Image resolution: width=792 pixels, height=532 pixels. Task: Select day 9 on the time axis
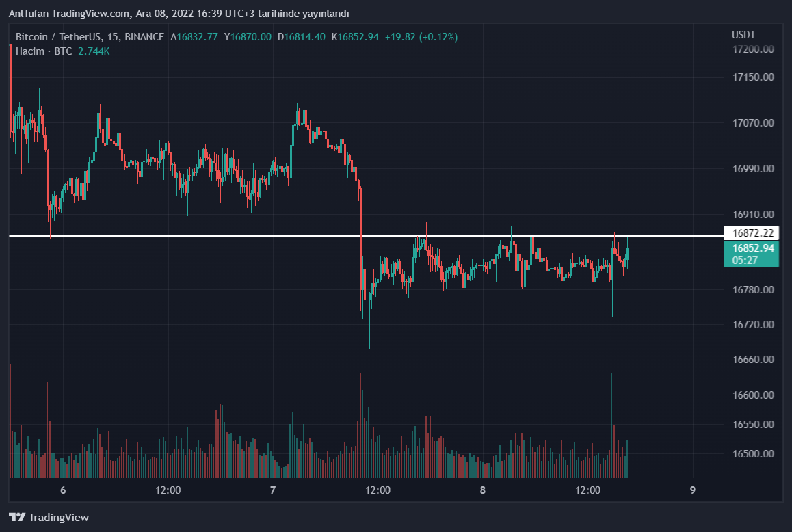pos(693,490)
